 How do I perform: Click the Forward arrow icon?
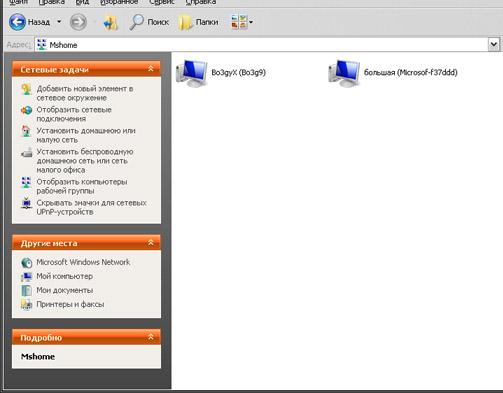(x=78, y=22)
